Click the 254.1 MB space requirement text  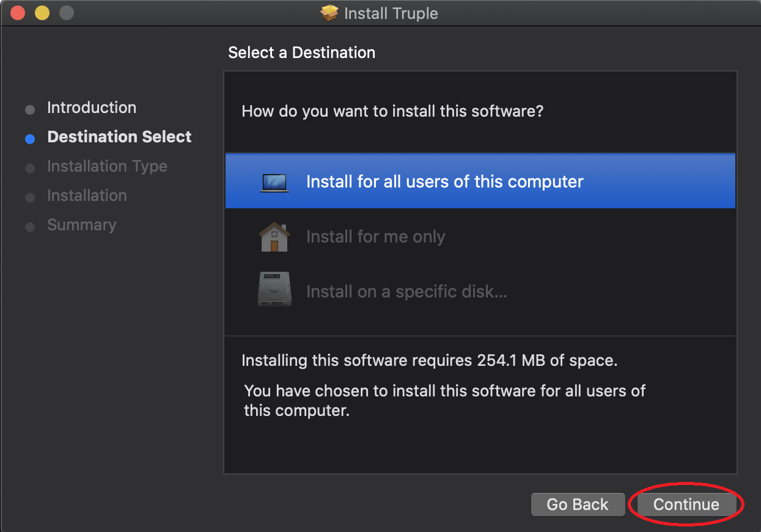click(x=430, y=360)
